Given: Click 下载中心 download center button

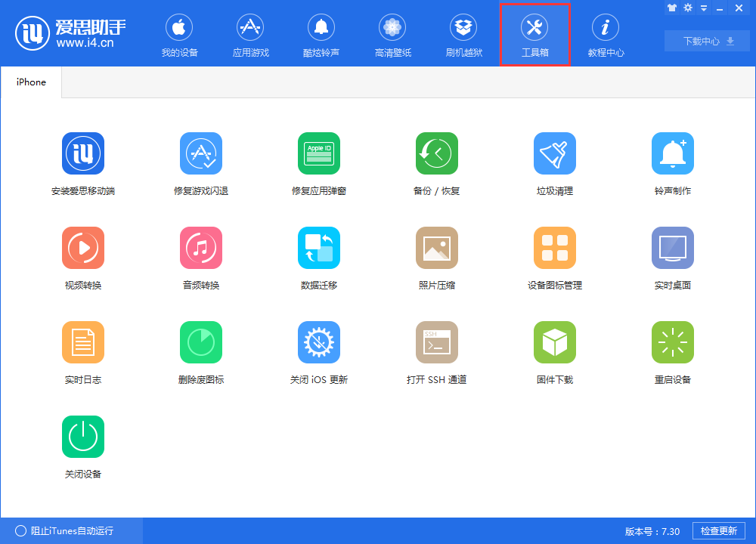Looking at the screenshot, I should [x=707, y=41].
